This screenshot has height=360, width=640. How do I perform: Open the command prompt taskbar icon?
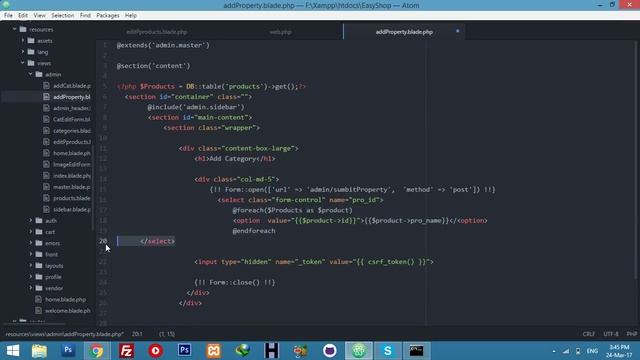416,351
